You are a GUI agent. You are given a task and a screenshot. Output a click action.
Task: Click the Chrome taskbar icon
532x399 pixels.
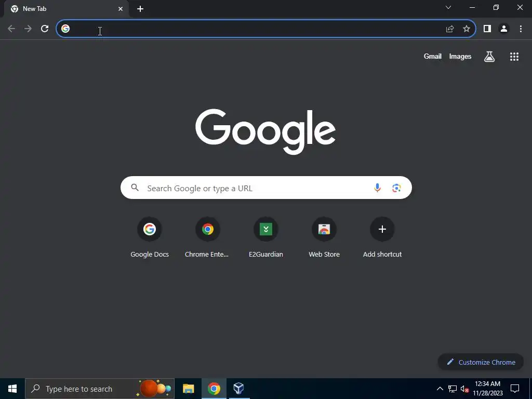coord(214,389)
